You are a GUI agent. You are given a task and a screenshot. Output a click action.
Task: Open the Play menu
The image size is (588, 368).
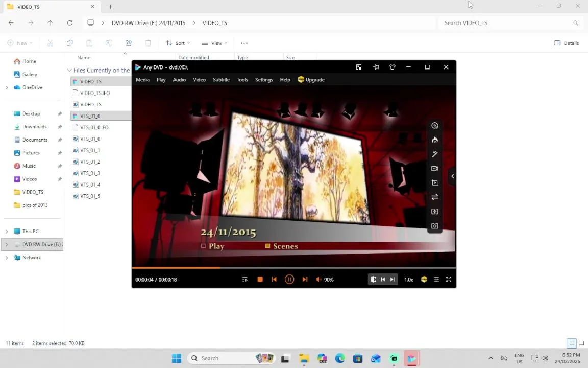click(161, 80)
